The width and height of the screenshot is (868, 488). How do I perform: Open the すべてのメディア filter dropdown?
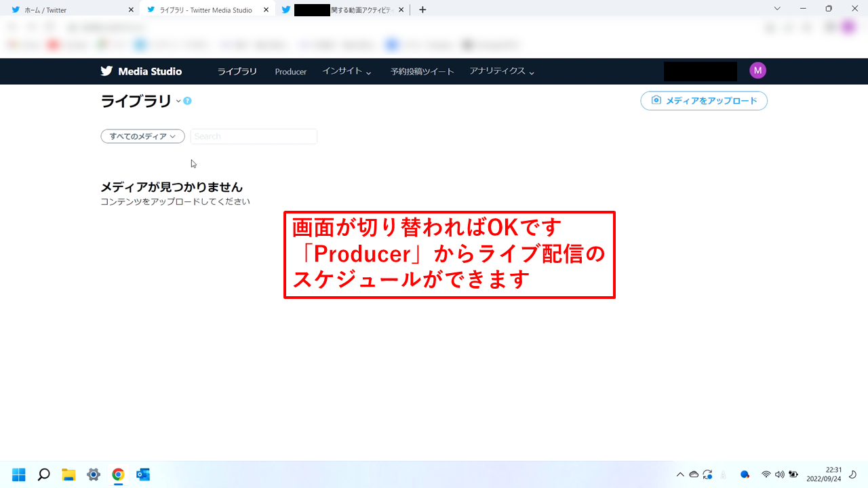click(x=142, y=136)
